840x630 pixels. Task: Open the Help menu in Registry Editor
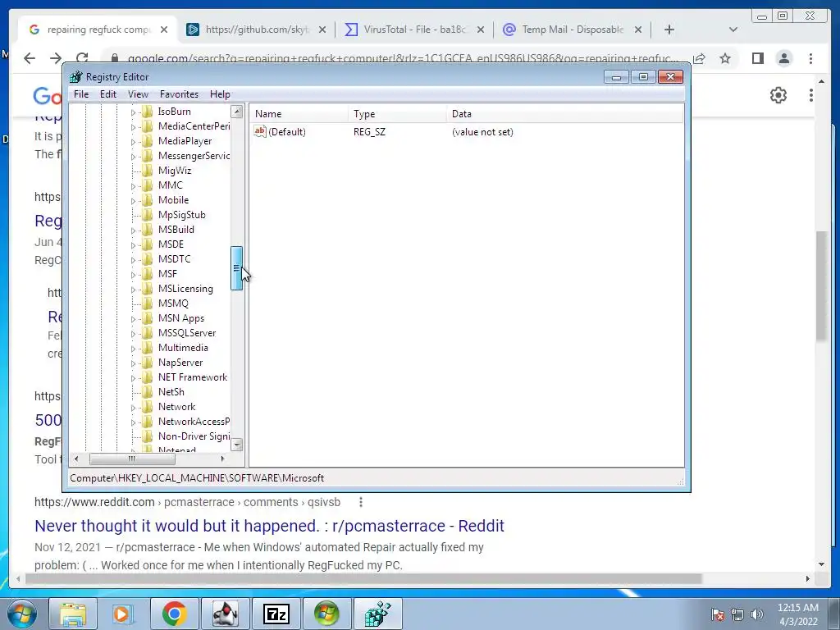tap(220, 94)
